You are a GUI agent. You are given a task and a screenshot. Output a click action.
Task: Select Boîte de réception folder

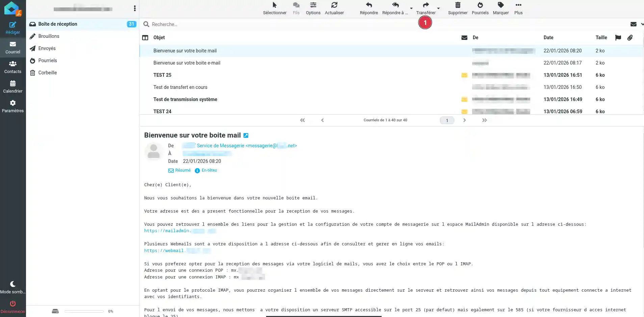(83, 24)
